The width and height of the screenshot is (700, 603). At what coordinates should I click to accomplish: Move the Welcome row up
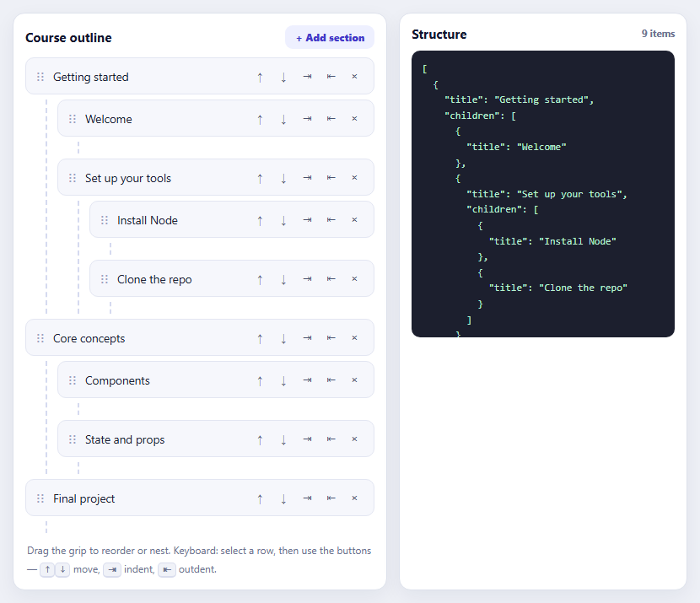(260, 119)
